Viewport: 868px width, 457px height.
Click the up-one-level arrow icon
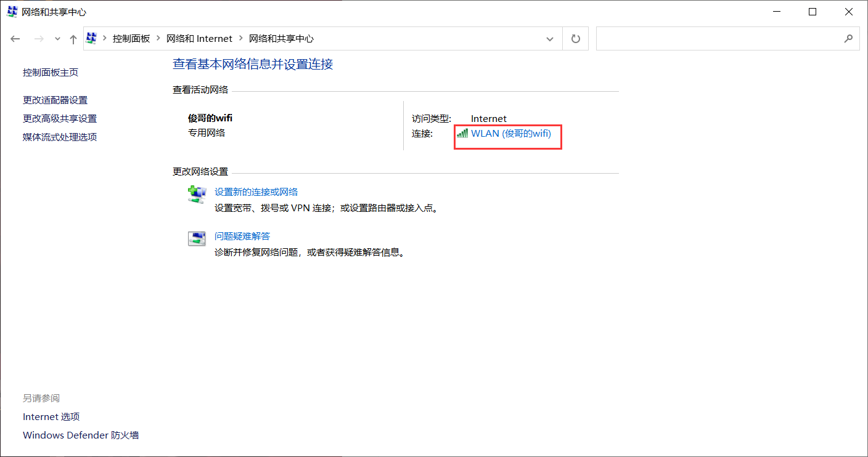click(x=73, y=39)
